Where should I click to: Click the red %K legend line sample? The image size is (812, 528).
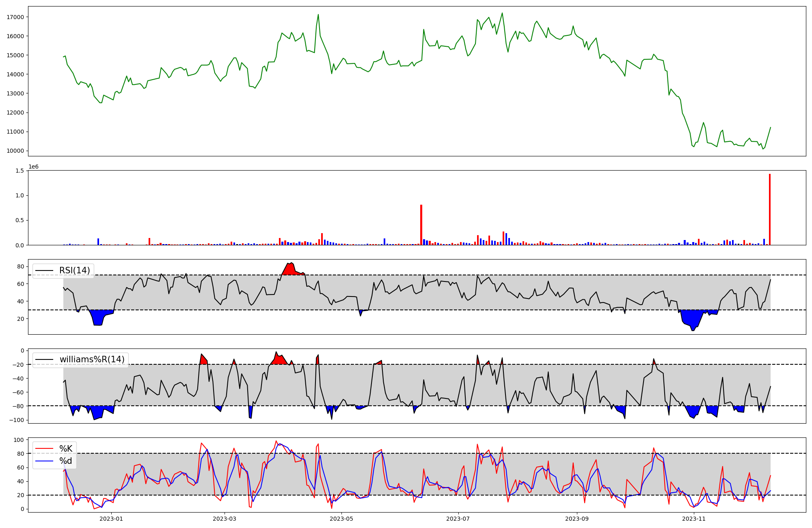pos(45,448)
